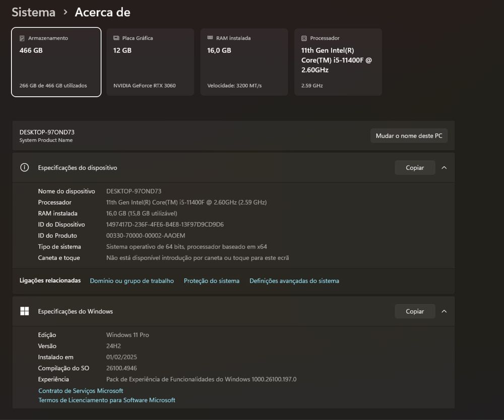Copy the Windows specifications
504x420 pixels.
pos(415,311)
